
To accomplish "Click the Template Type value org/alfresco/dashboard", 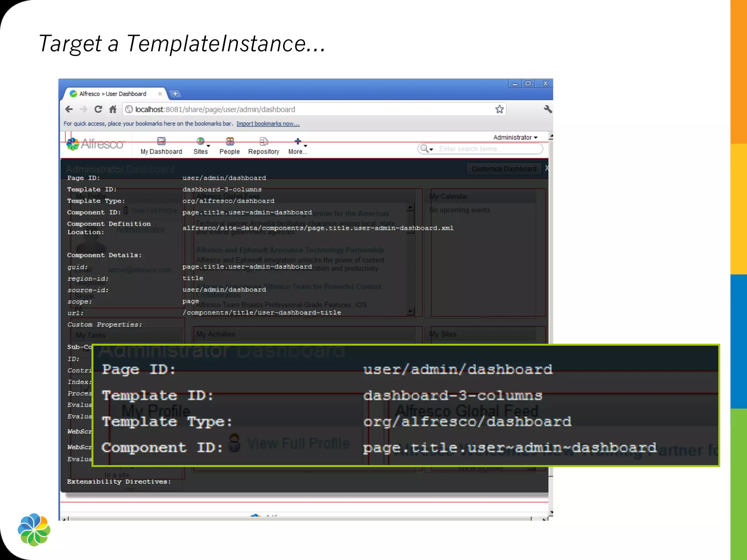I will pyautogui.click(x=228, y=201).
